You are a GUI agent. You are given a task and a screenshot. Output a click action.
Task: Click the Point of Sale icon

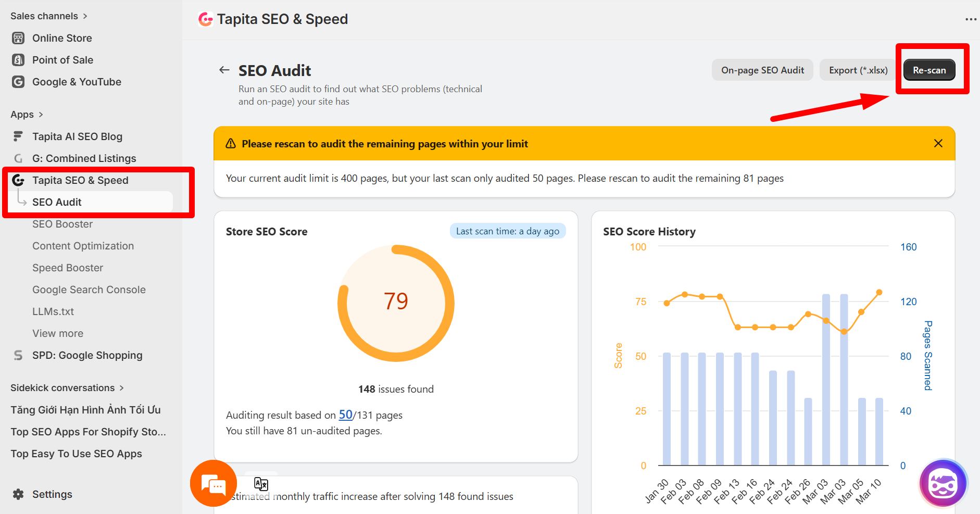tap(18, 60)
